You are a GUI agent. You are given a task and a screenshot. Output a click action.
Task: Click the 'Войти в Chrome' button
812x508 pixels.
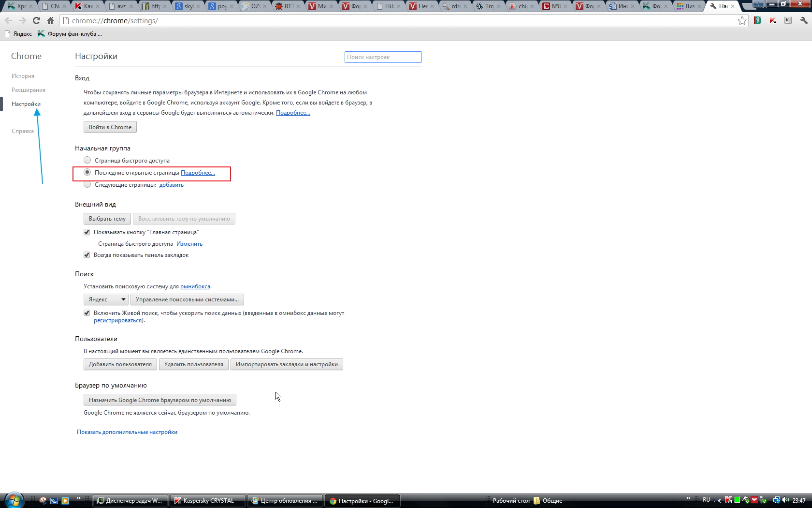tap(110, 127)
